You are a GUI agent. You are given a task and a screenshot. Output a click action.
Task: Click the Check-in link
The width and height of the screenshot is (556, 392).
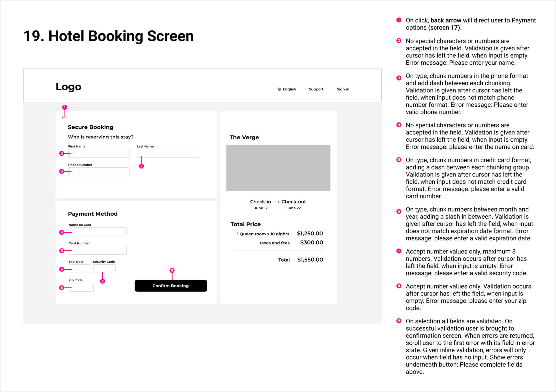[x=260, y=202]
